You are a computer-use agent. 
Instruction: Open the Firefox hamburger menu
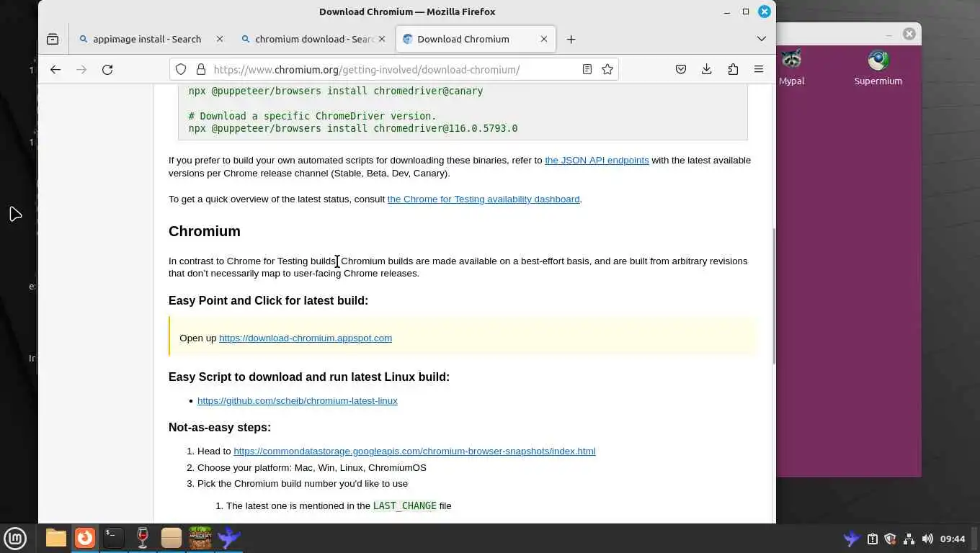coord(759,69)
